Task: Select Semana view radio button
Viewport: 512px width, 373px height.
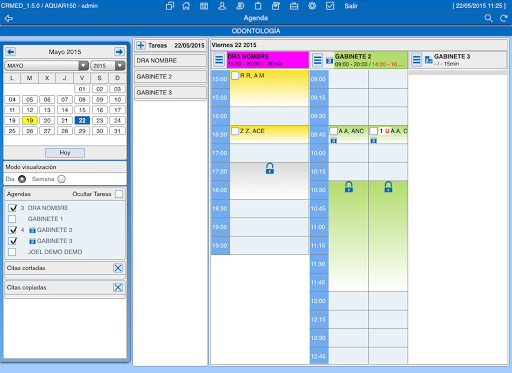Action: (x=61, y=179)
